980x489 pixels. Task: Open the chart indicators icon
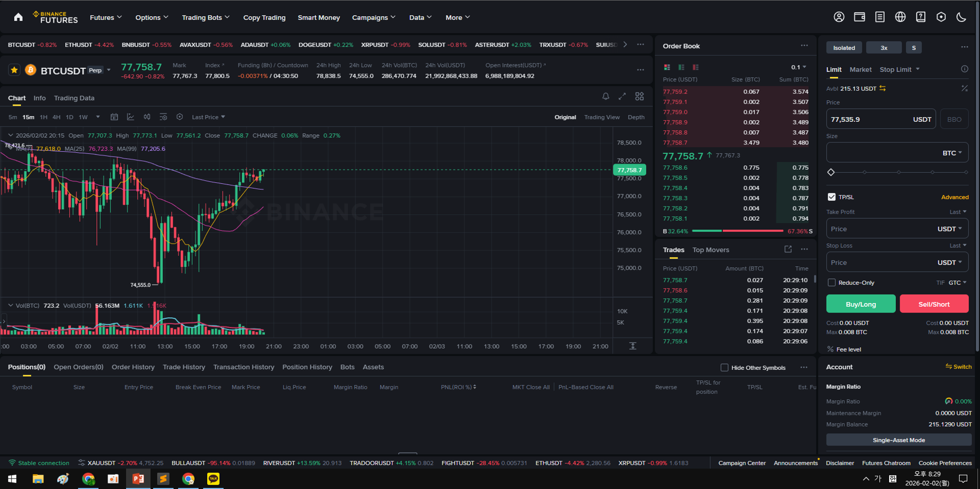click(x=130, y=117)
